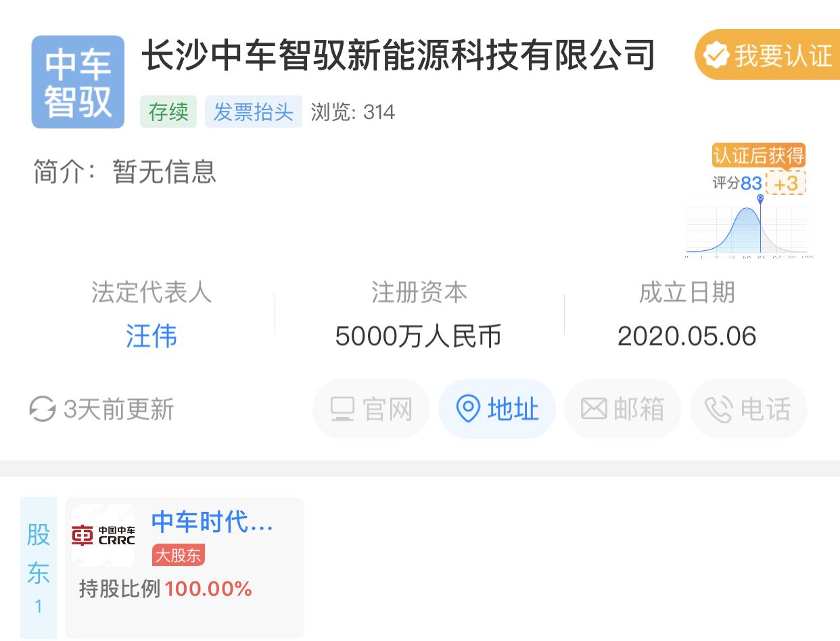
Task: Tap the 成立日期 label
Action: (x=687, y=293)
